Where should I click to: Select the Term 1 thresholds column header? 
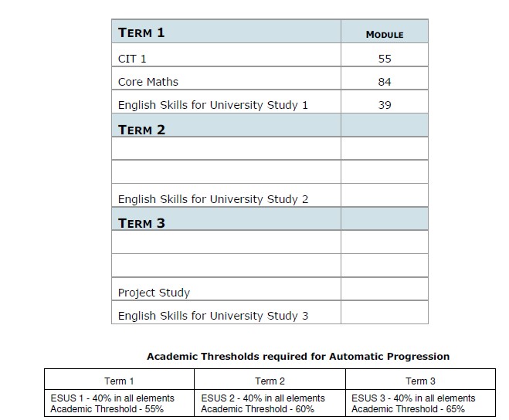point(119,379)
